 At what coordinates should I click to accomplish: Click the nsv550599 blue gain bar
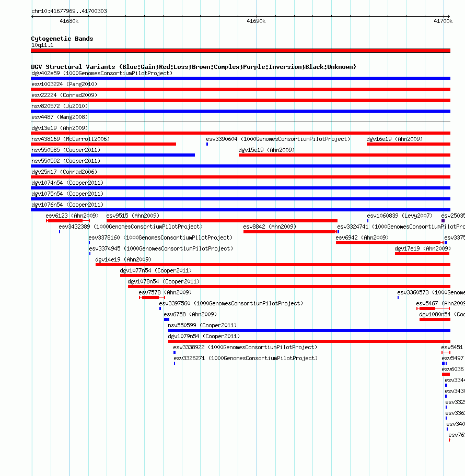tap(309, 330)
